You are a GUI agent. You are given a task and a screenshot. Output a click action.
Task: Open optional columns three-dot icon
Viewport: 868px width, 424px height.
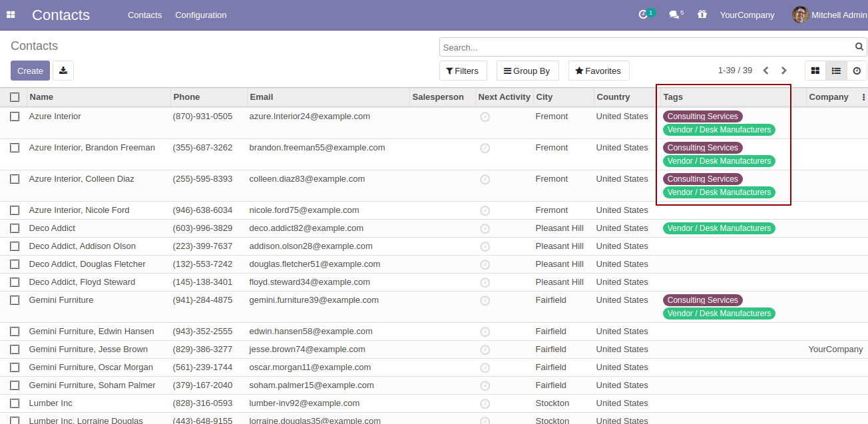(x=863, y=97)
